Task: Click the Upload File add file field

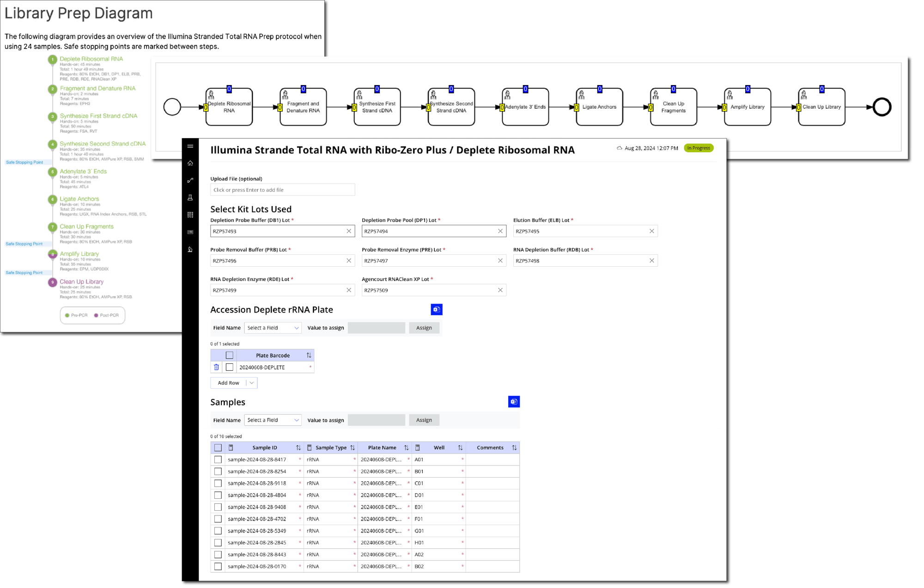Action: (282, 190)
